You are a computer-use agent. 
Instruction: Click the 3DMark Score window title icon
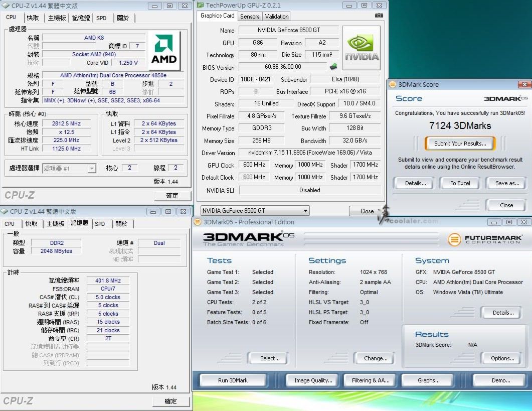click(393, 84)
